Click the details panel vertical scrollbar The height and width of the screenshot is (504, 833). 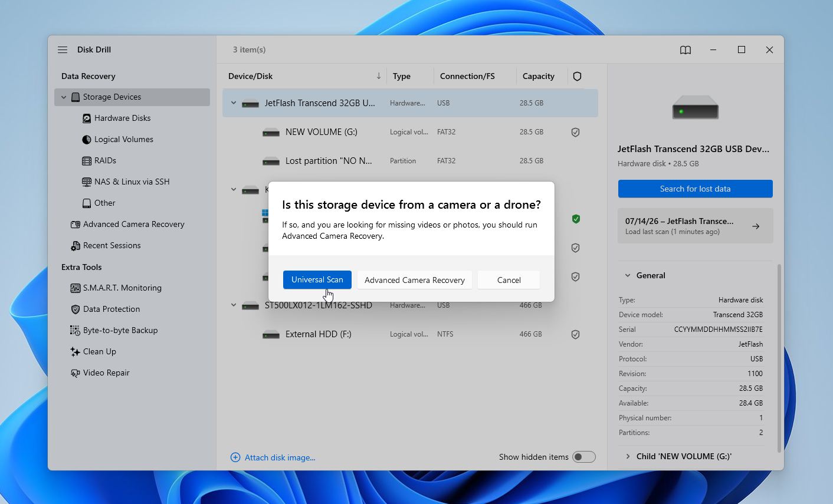[x=779, y=358]
